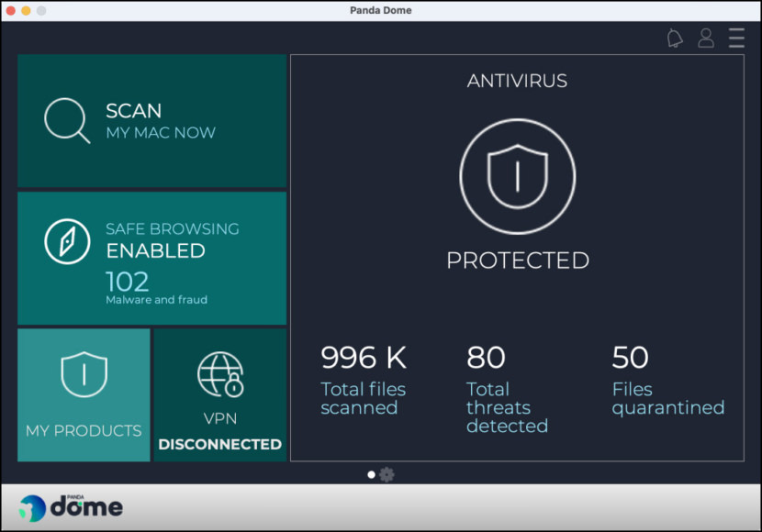Click '80' total threats detected value
This screenshot has width=762, height=532.
(486, 357)
